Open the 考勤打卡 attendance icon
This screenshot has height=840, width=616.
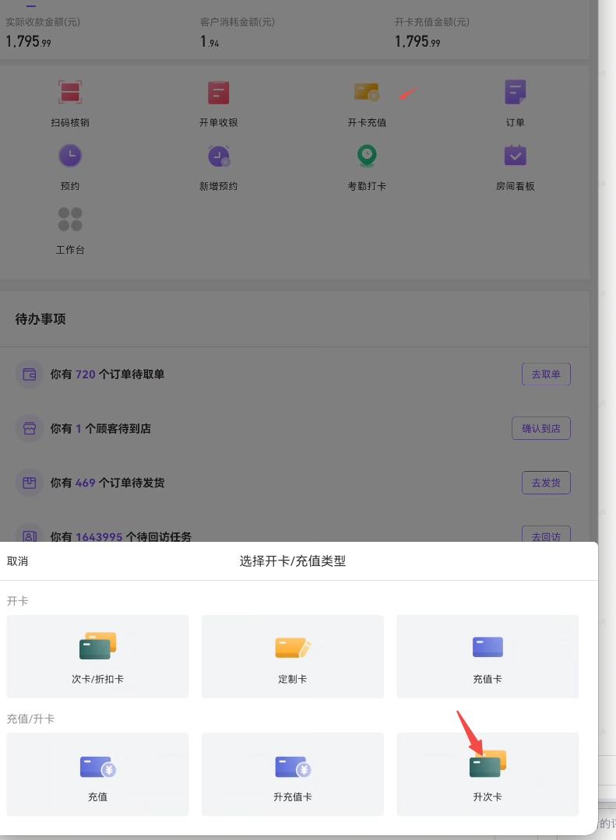pyautogui.click(x=367, y=156)
